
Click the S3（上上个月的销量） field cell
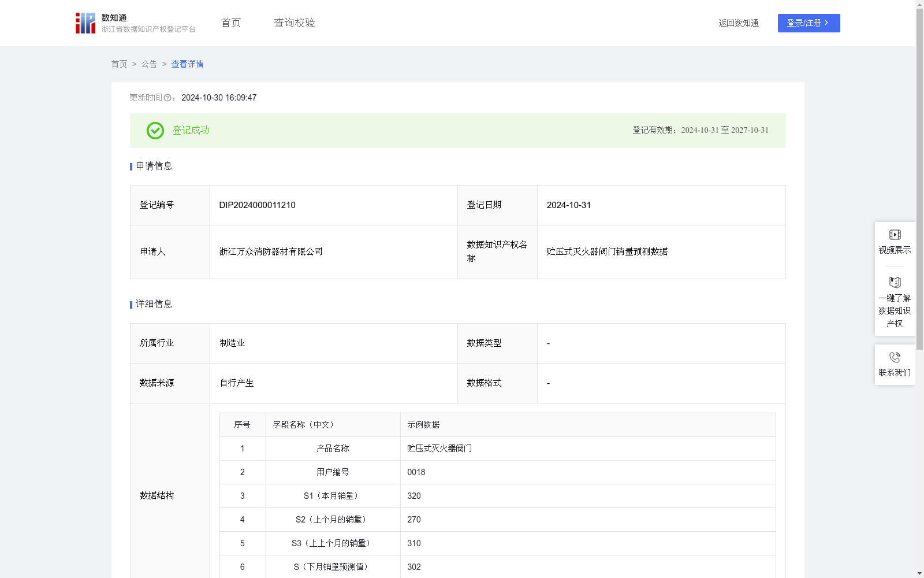(333, 543)
